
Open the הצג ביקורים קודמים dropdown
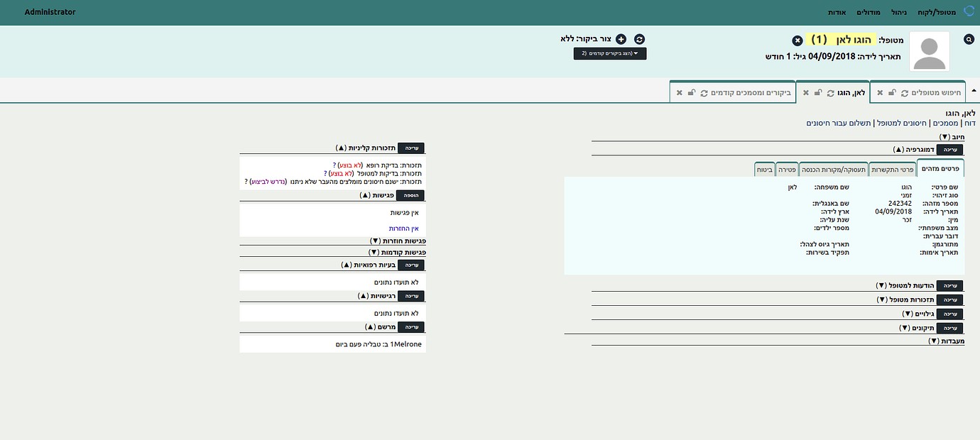(x=611, y=53)
